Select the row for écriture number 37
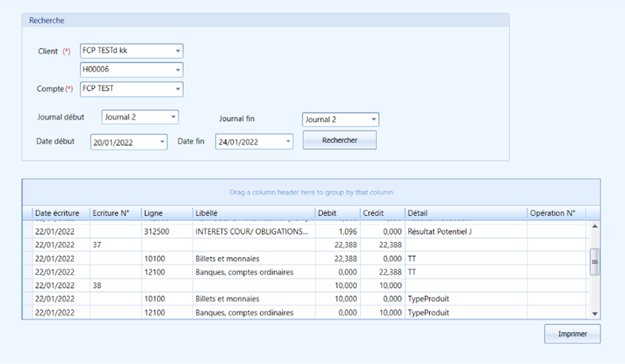The height and width of the screenshot is (364, 625). click(305, 245)
